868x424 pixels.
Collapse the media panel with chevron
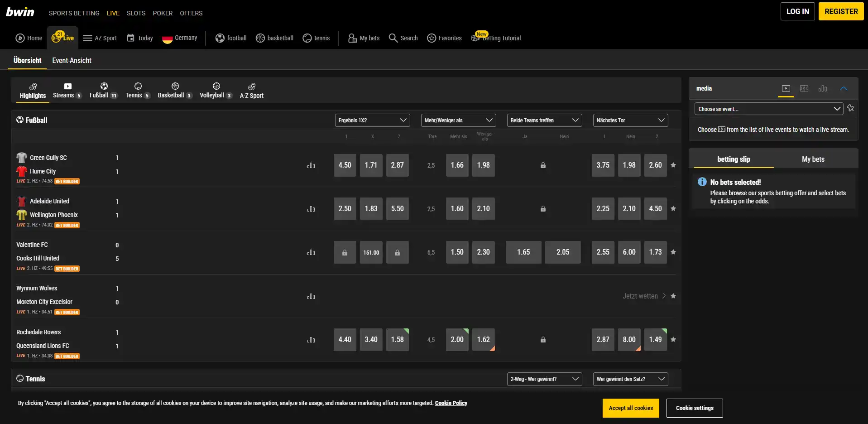[x=844, y=89]
